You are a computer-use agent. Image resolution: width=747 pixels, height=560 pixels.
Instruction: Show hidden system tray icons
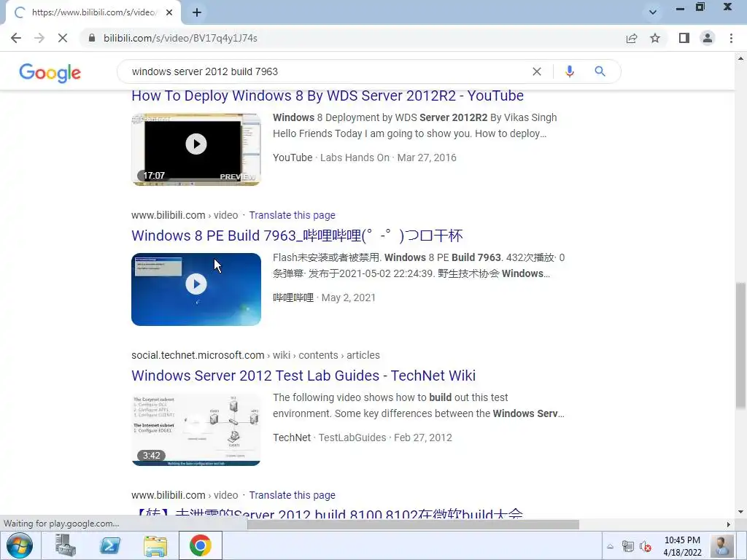[611, 546]
